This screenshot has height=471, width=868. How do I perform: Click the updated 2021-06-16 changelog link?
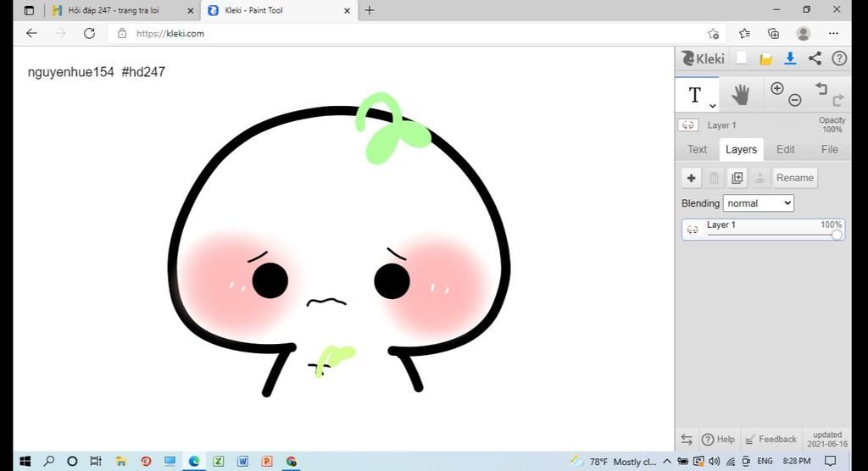coord(827,440)
